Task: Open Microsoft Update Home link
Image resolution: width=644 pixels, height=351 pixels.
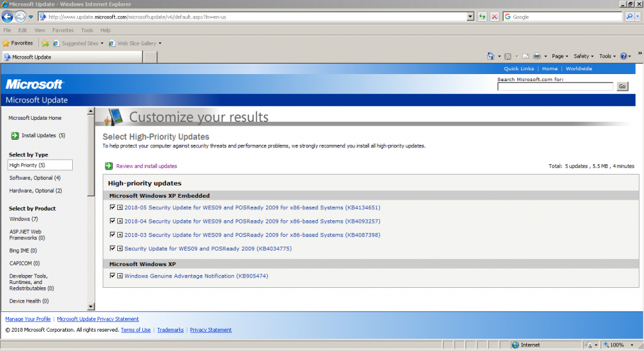Action: tap(35, 118)
